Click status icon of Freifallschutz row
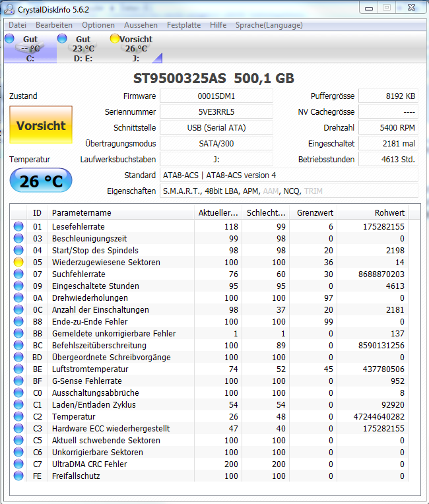This screenshot has height=504, width=429. 18,476
